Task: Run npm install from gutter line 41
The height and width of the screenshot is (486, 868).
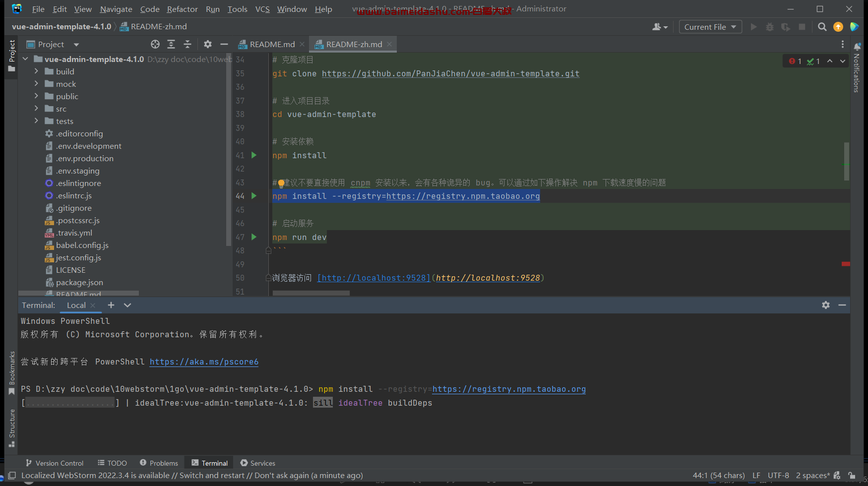Action: tap(254, 155)
